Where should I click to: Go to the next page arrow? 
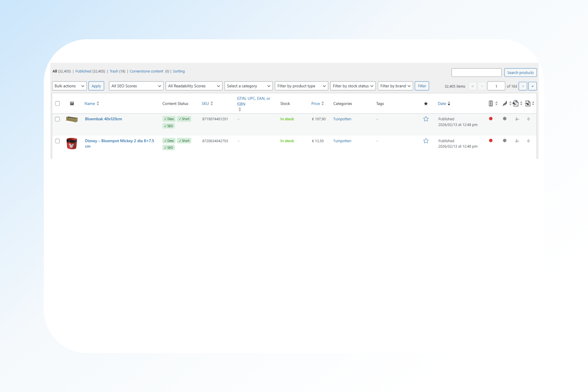(523, 86)
